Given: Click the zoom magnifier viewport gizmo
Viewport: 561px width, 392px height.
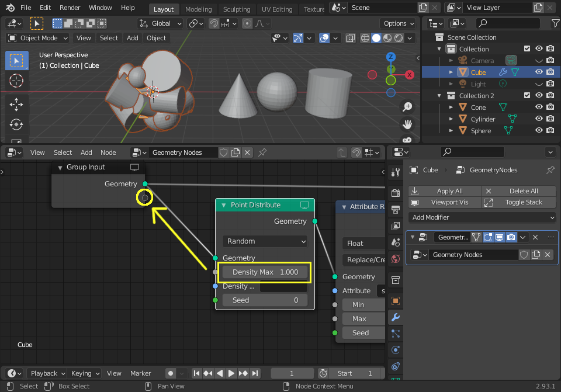Looking at the screenshot, I should [407, 106].
